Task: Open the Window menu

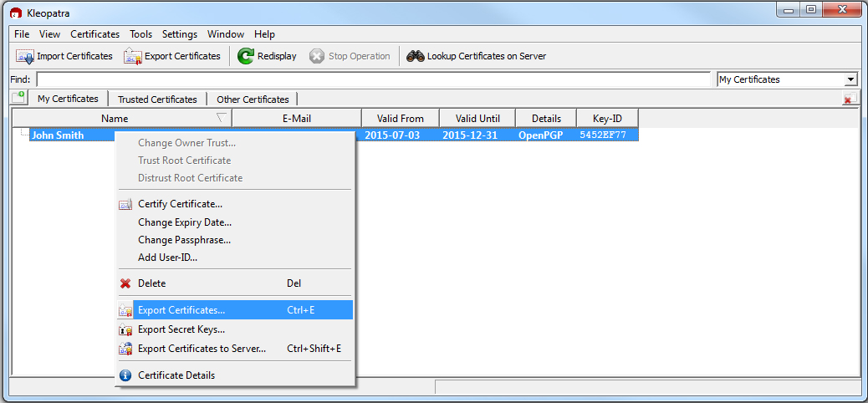Action: pyautogui.click(x=225, y=34)
